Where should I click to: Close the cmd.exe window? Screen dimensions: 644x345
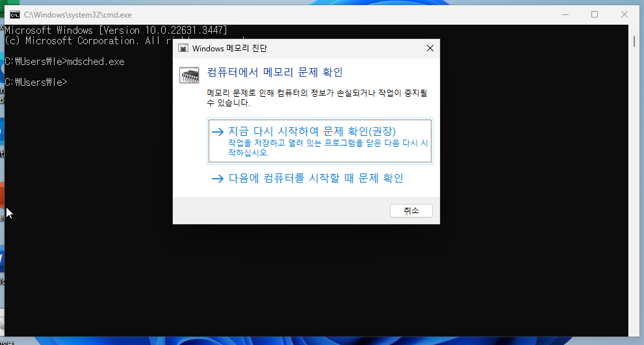625,14
